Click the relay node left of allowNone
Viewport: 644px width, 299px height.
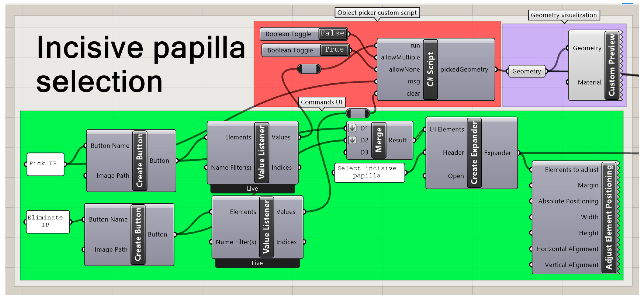click(309, 69)
